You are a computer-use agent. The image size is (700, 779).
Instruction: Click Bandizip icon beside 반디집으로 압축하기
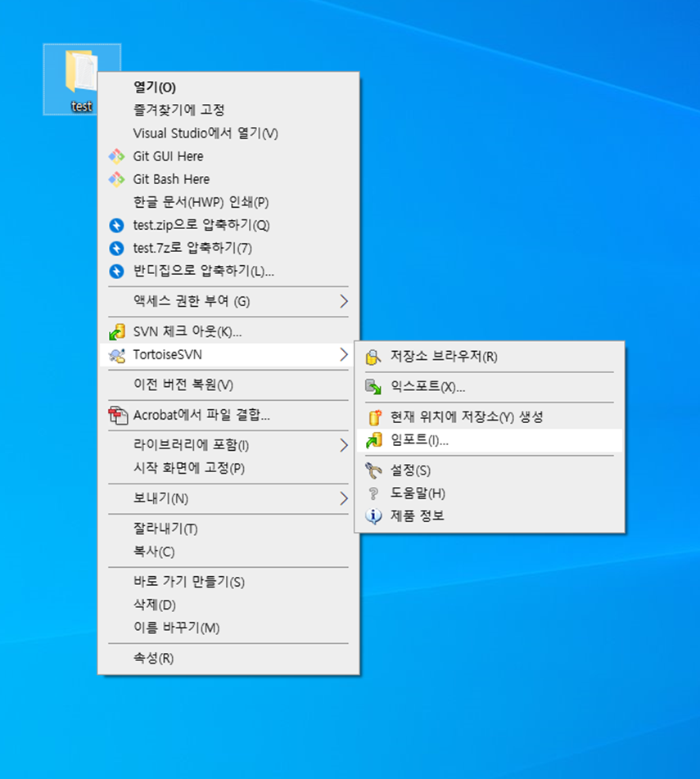click(x=116, y=272)
